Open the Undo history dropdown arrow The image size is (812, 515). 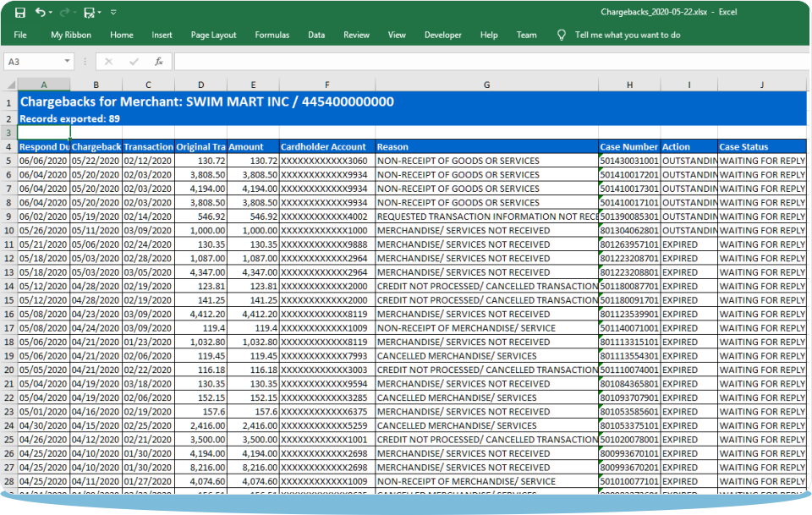pos(51,13)
